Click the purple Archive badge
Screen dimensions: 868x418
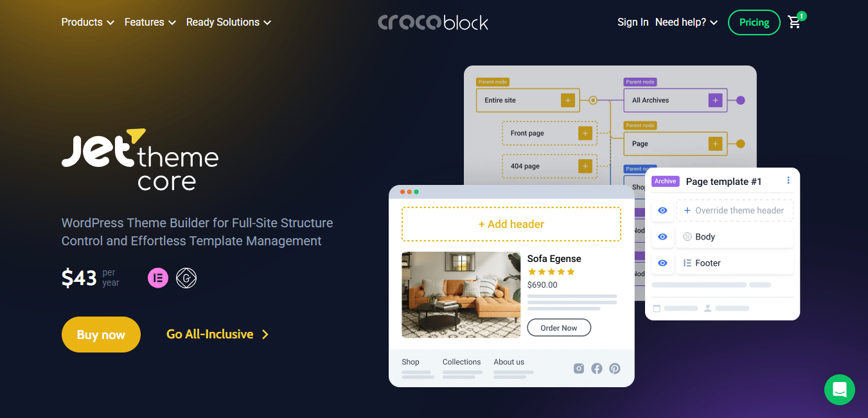coord(666,182)
